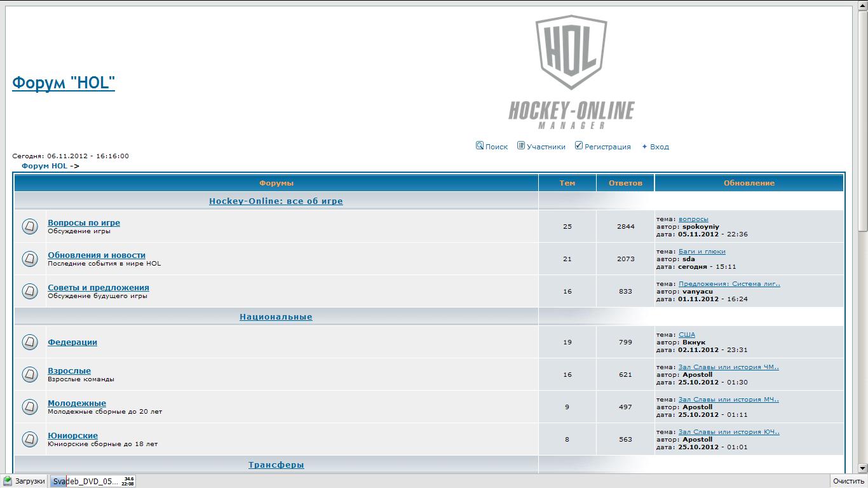Click the Форумы column header
The height and width of the screenshot is (488, 868).
pos(276,183)
